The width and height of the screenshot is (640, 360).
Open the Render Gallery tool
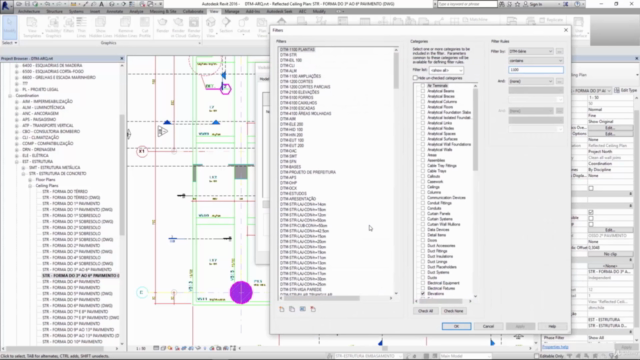point(194,27)
